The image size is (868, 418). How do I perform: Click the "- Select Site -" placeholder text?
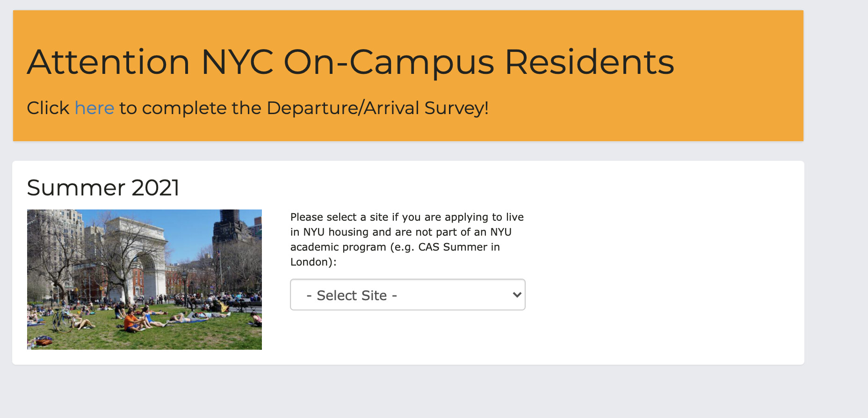tap(352, 295)
